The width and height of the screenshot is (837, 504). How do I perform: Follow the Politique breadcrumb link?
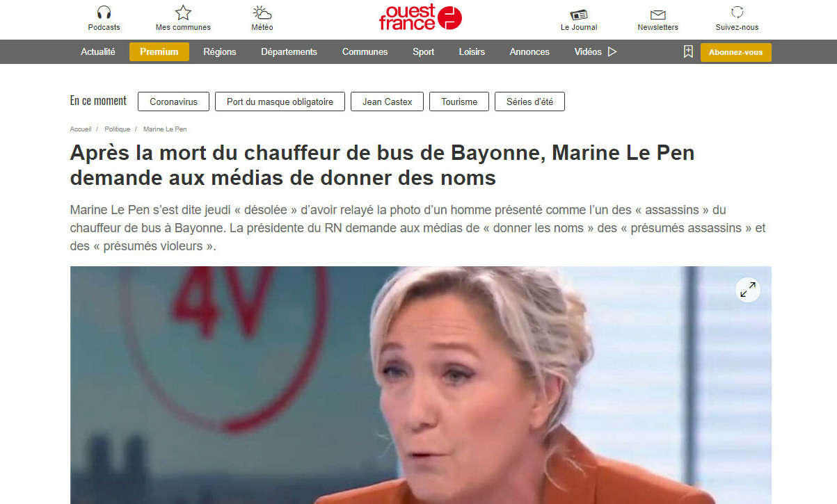click(118, 129)
